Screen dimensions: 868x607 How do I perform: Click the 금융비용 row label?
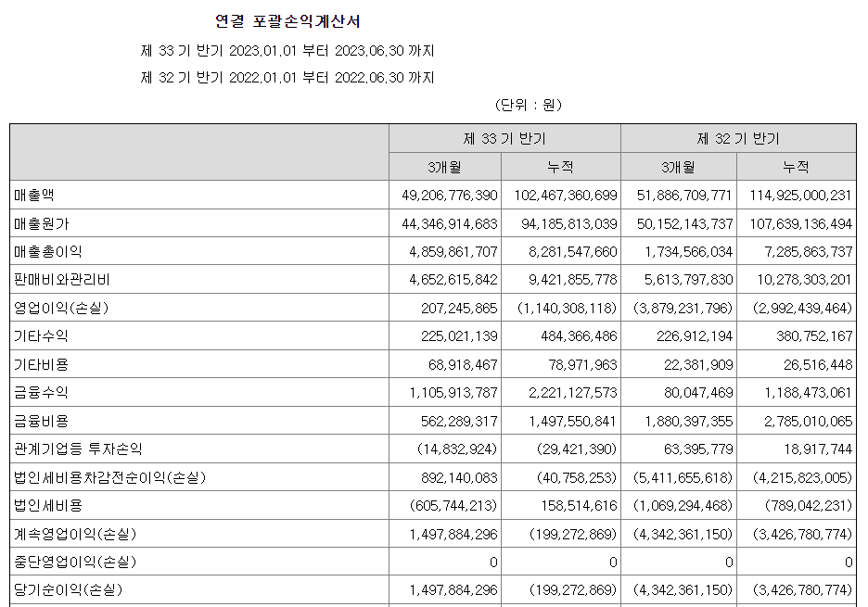pos(41,421)
